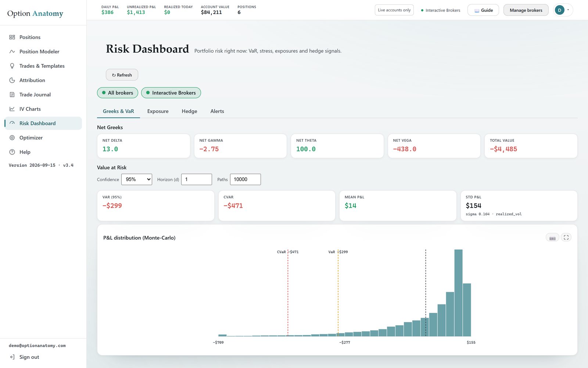This screenshot has height=368, width=588.
Task: Click the Mean P&L $14 value
Action: (x=351, y=206)
